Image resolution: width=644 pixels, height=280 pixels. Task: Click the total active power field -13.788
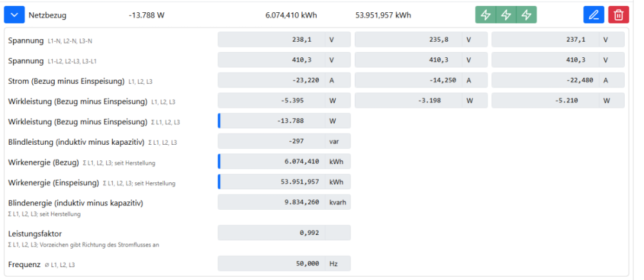click(271, 121)
